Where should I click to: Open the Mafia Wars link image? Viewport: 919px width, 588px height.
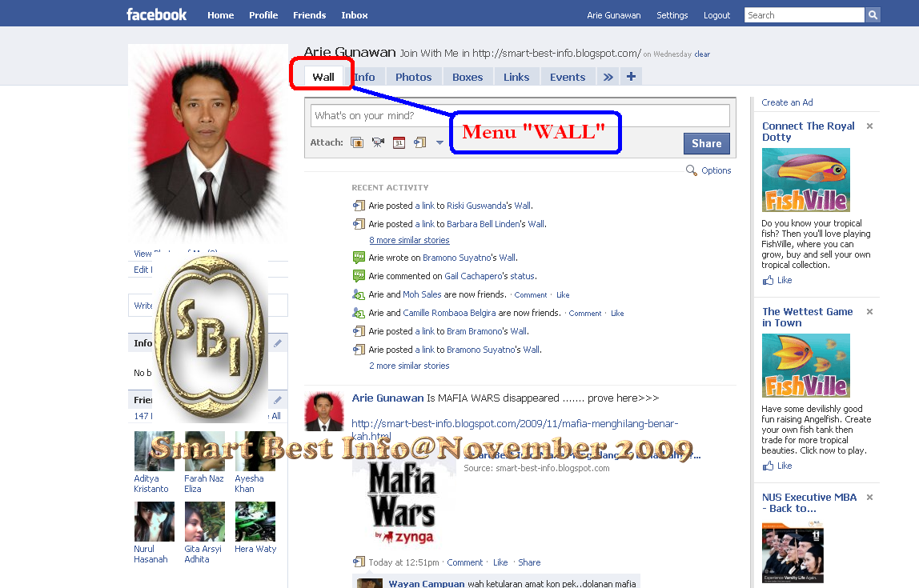(x=403, y=503)
